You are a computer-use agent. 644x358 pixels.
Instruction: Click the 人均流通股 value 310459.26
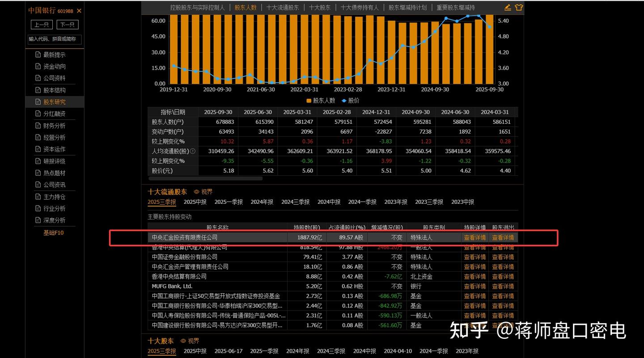[221, 152]
